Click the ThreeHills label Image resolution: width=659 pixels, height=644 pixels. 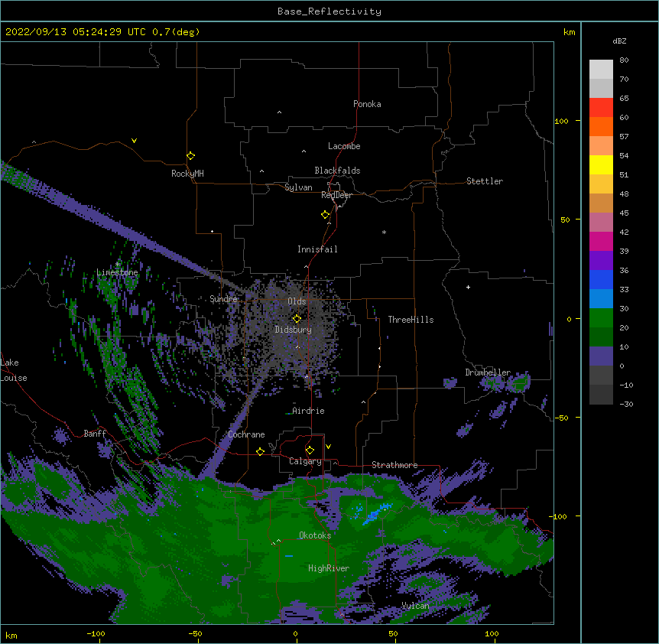(411, 320)
